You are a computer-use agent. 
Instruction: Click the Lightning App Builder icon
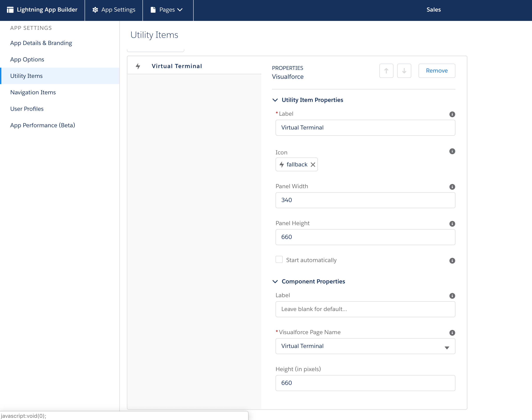(x=10, y=10)
